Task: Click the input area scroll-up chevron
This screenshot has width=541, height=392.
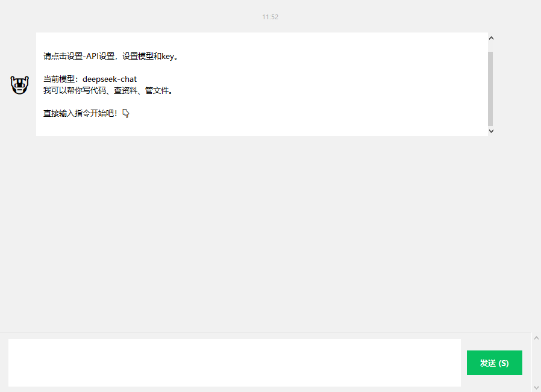Action: (x=536, y=338)
